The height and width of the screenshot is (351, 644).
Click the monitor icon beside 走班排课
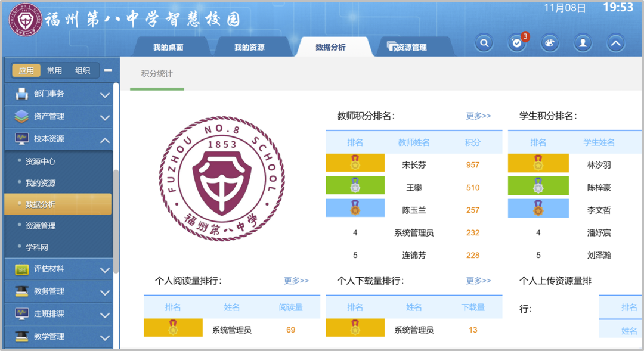tap(21, 313)
